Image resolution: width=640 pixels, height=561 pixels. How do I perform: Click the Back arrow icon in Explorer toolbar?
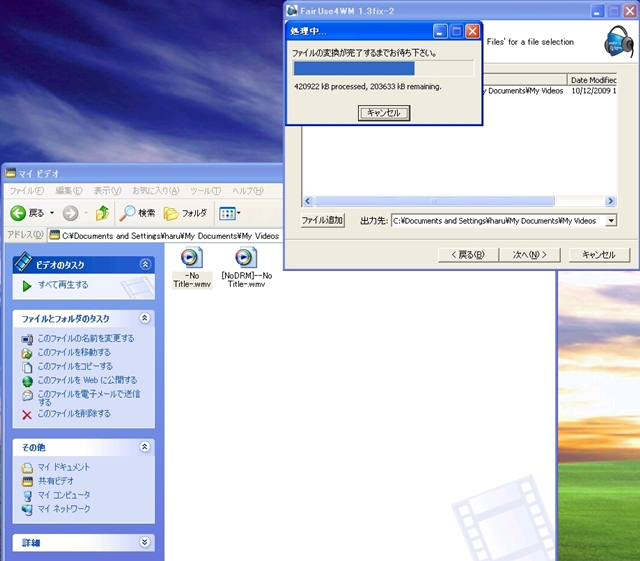click(x=18, y=213)
